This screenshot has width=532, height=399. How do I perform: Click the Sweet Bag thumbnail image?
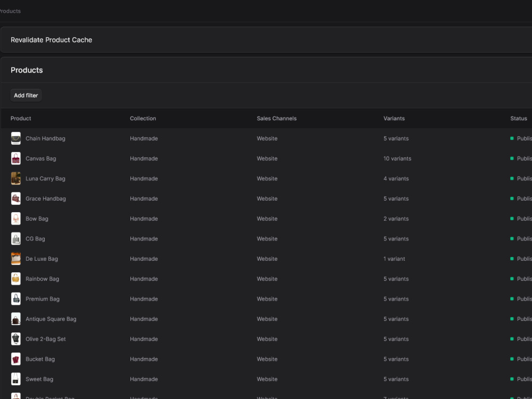pos(16,379)
